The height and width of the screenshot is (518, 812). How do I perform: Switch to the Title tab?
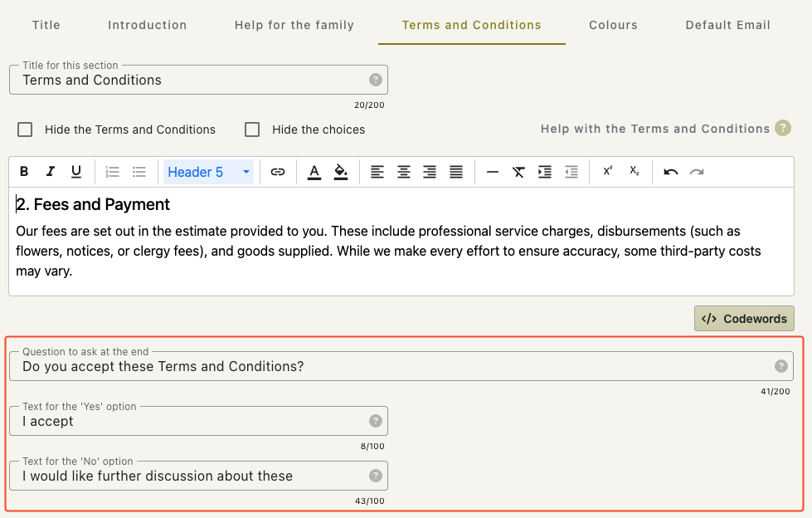[x=46, y=25]
